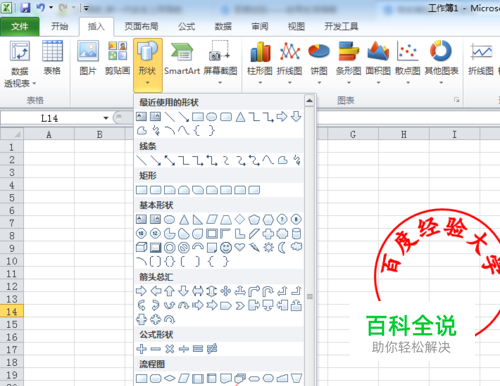Select column A header
This screenshot has height=386, width=500.
point(49,134)
